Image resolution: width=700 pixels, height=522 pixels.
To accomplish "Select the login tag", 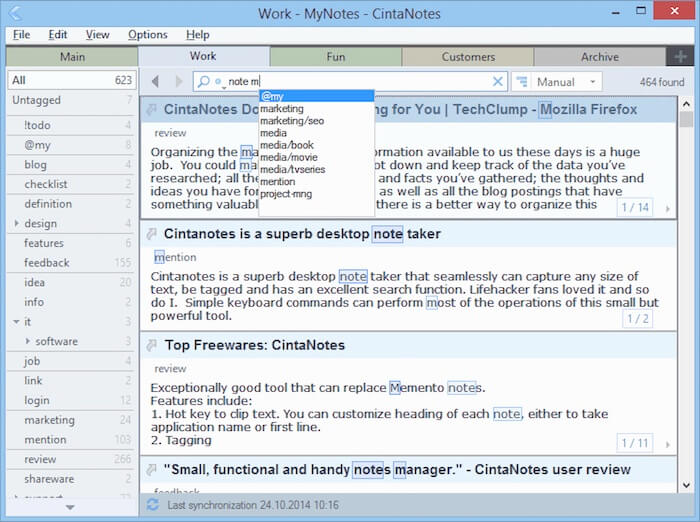I will tap(72, 401).
